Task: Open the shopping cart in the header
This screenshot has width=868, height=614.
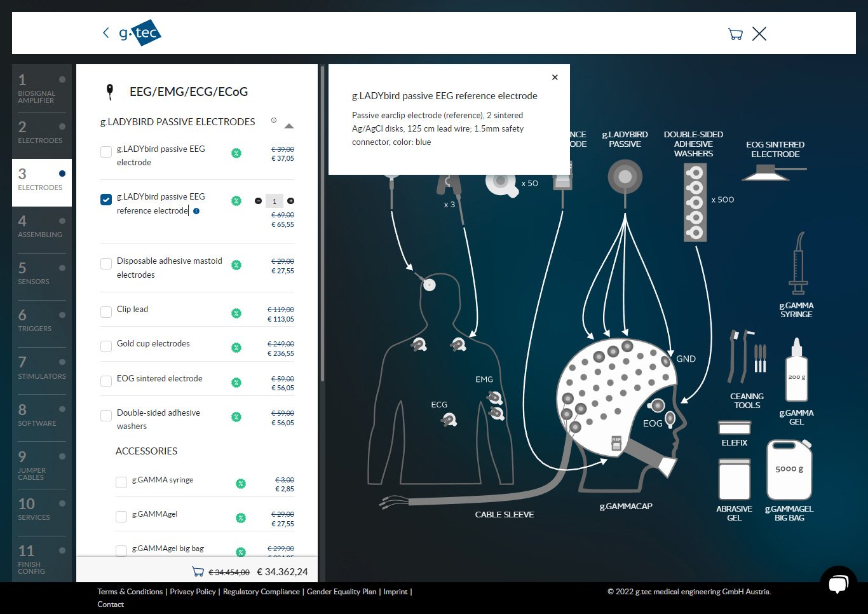Action: click(735, 34)
